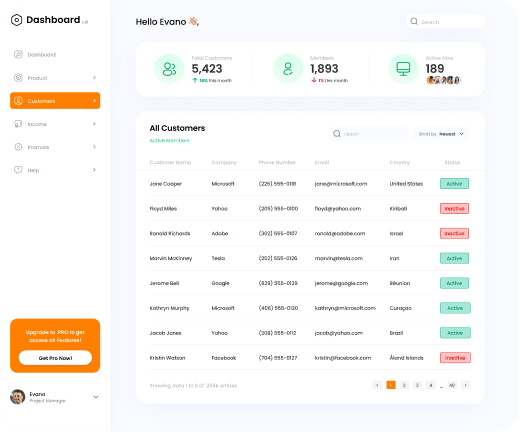Click the All Customers table search field
This screenshot has width=520, height=432.
click(369, 134)
